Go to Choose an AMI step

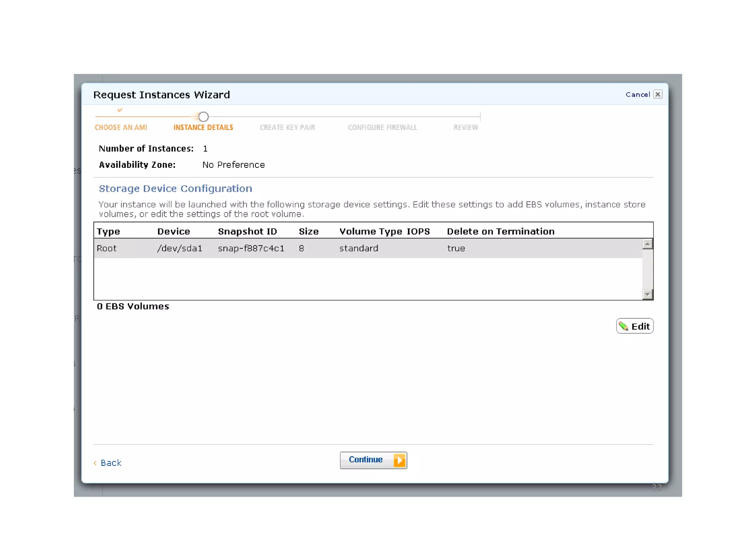(x=121, y=127)
